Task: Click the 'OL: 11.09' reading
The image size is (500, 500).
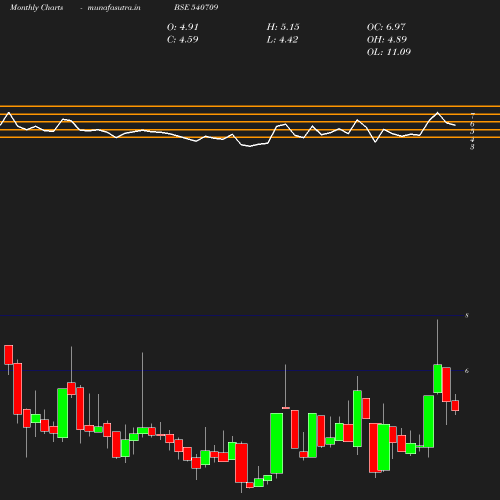Action: pos(389,52)
